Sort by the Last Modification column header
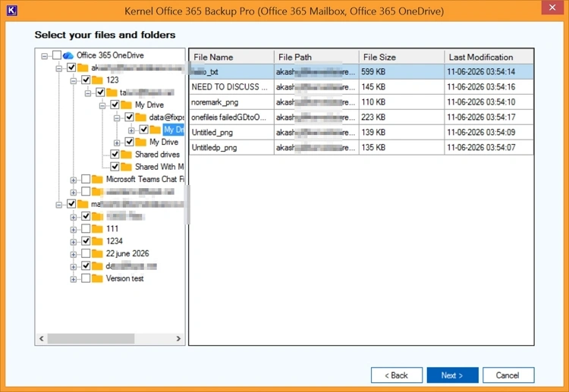569x392 pixels. [489, 57]
